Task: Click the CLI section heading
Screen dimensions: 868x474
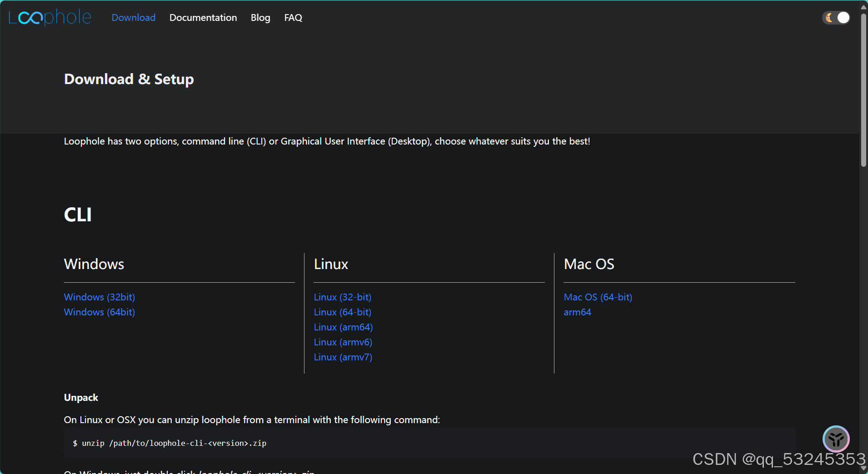Action: point(78,215)
